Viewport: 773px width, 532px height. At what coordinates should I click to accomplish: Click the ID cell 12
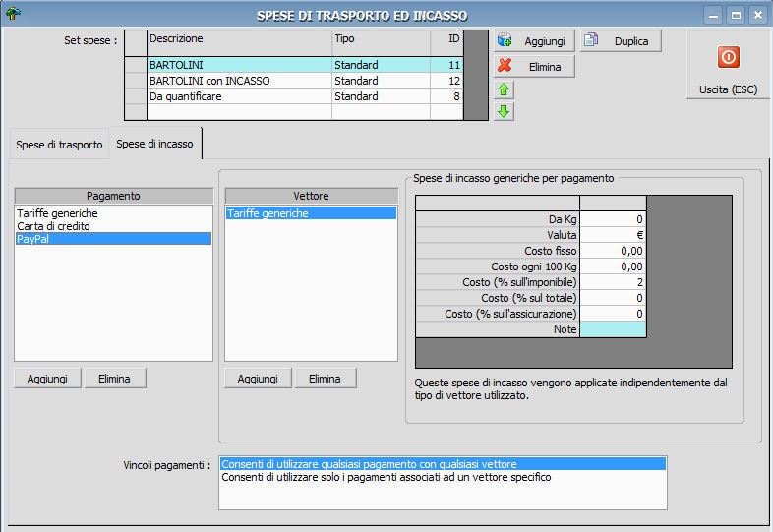click(446, 81)
